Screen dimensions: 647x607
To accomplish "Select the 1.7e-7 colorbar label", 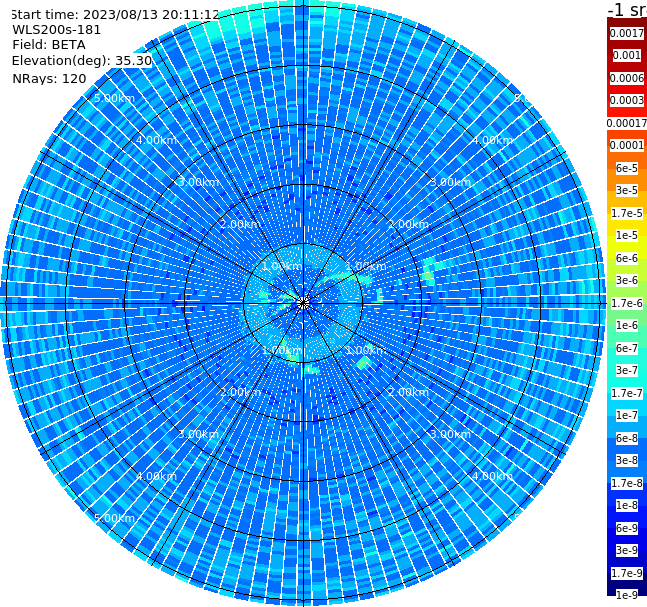I will (627, 393).
